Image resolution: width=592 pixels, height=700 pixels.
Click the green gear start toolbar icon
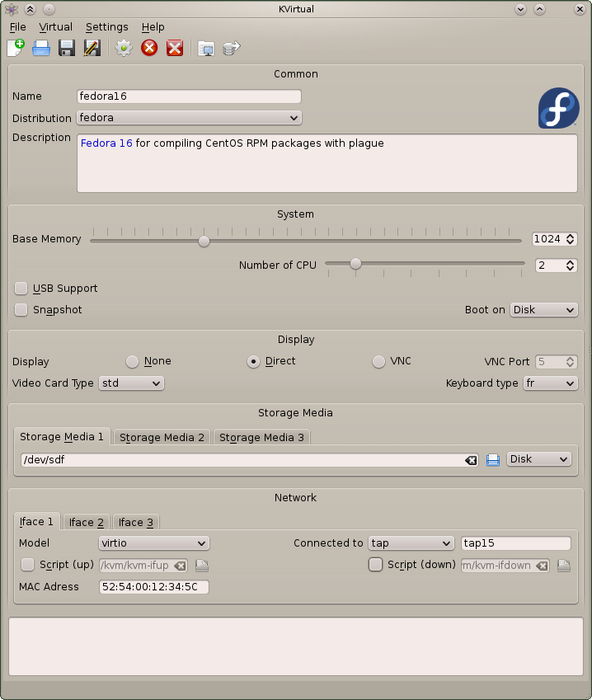pos(124,48)
